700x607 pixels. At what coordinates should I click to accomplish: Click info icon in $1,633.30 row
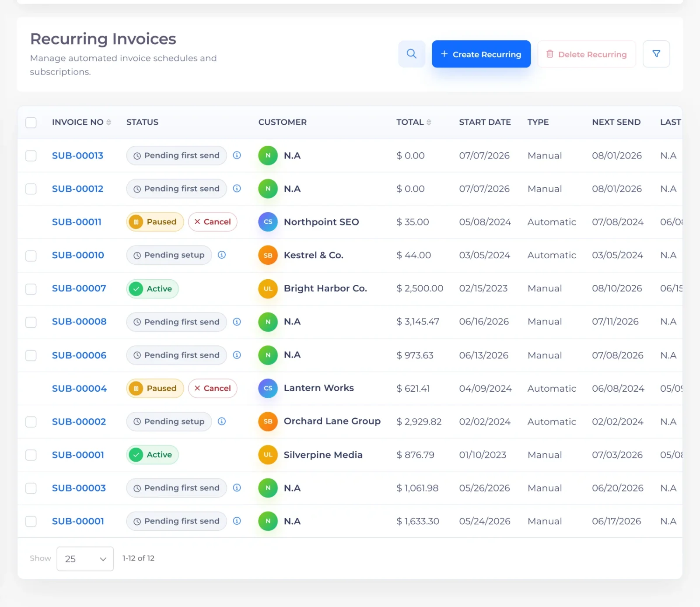[237, 521]
